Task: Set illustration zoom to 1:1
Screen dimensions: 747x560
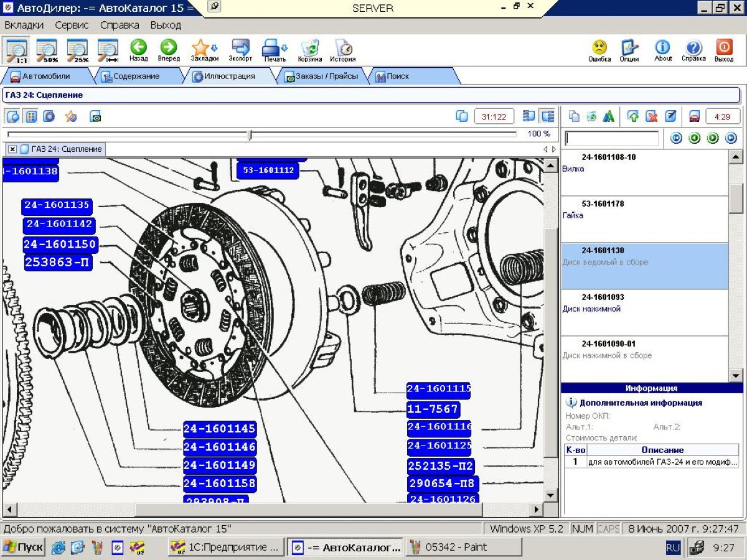Action: pos(17,50)
